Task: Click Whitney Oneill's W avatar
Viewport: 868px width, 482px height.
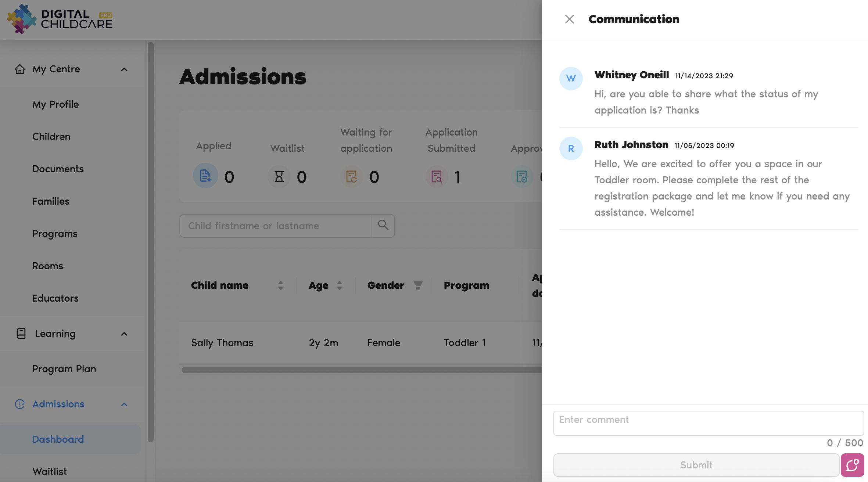Action: pyautogui.click(x=571, y=79)
